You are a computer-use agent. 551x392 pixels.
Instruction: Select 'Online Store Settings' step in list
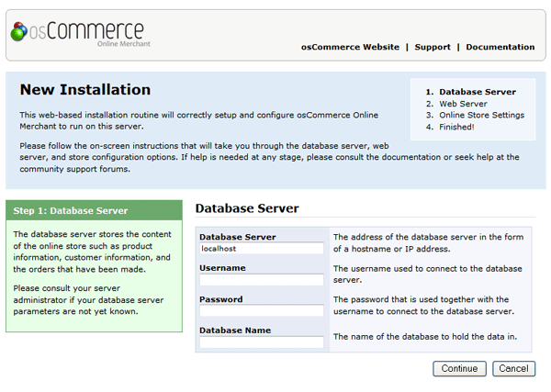[481, 116]
